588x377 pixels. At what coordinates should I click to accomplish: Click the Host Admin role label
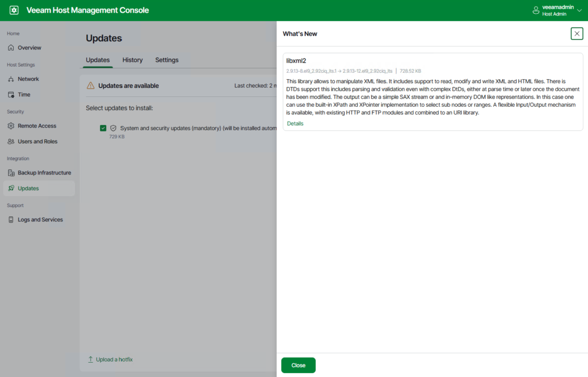tap(554, 14)
